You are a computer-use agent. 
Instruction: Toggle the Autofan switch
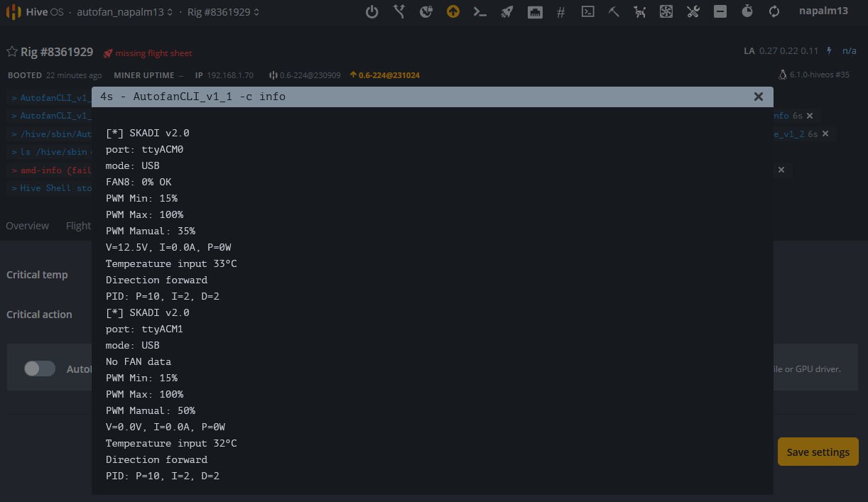coord(40,369)
